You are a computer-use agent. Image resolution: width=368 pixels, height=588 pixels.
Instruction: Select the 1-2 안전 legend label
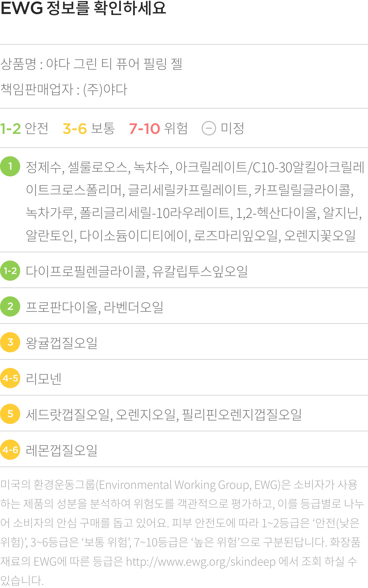point(24,128)
